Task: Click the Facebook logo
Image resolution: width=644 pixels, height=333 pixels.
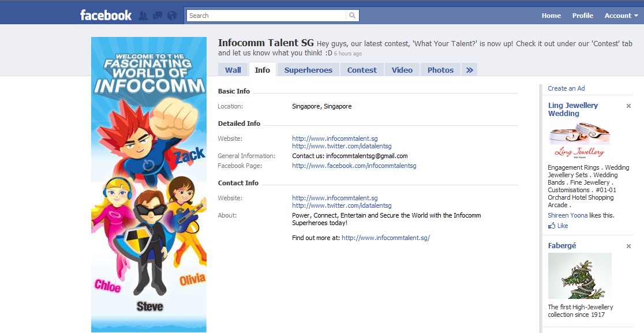Action: point(106,15)
